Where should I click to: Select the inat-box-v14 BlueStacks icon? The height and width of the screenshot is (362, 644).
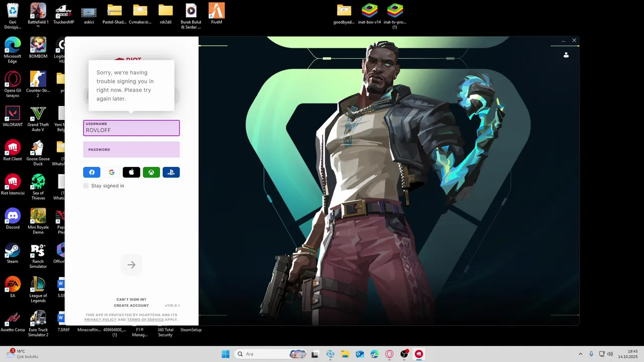tap(370, 14)
